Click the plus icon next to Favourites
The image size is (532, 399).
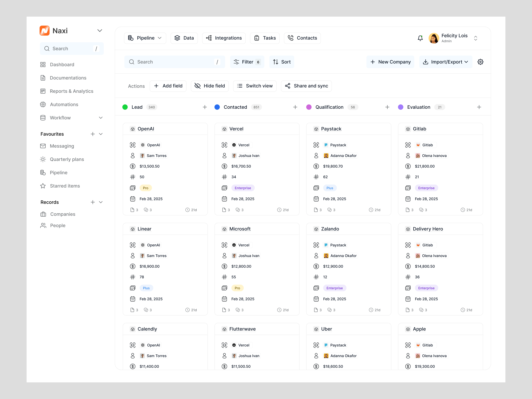(93, 134)
